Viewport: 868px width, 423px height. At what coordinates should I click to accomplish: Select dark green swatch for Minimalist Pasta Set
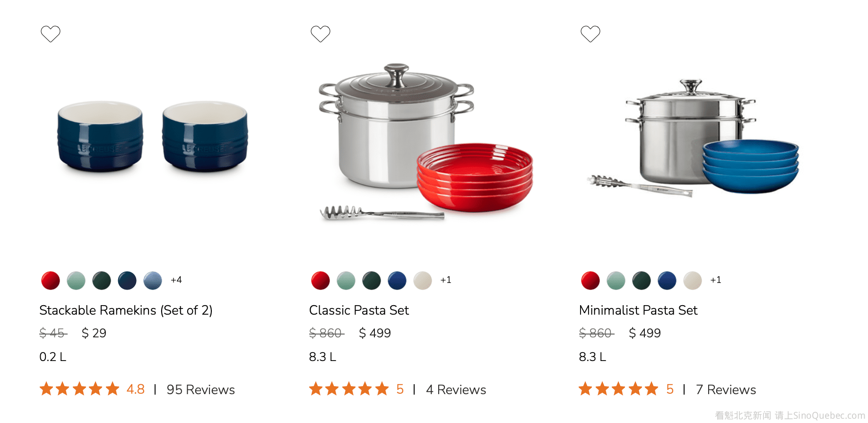[x=642, y=281]
